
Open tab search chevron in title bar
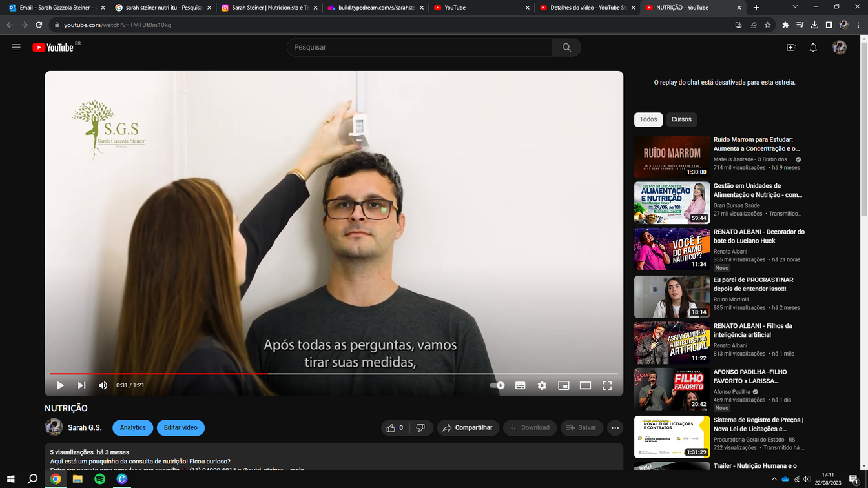point(794,7)
